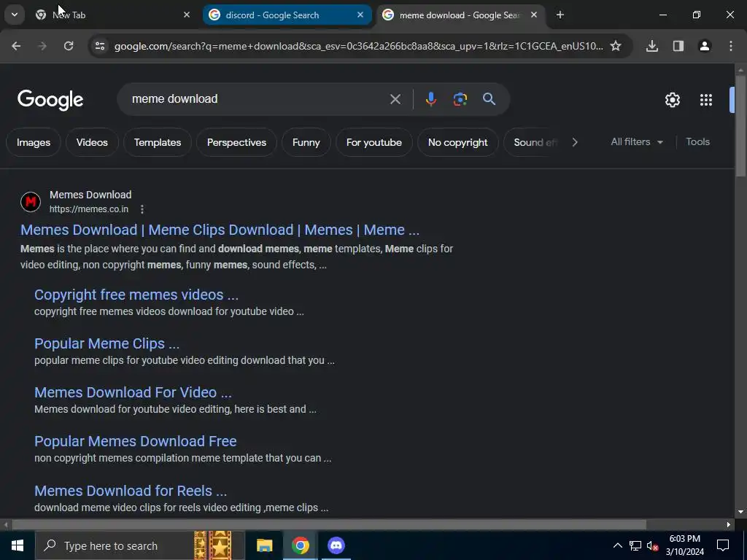
Task: Open Google quick settings gear
Action: [672, 100]
